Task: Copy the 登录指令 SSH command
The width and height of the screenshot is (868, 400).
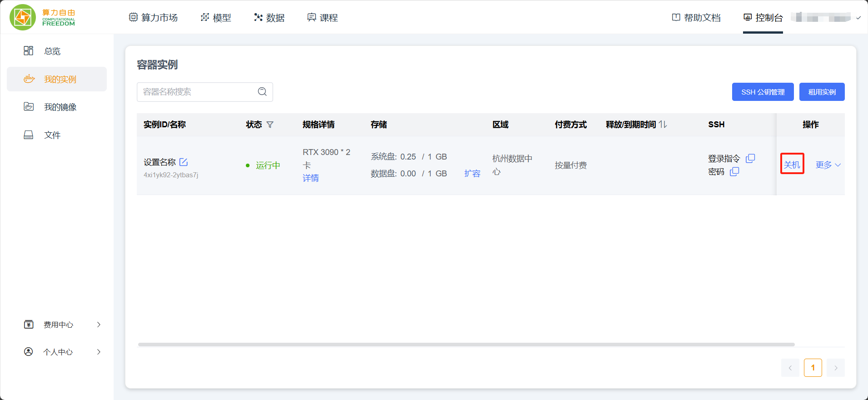Action: [x=750, y=158]
